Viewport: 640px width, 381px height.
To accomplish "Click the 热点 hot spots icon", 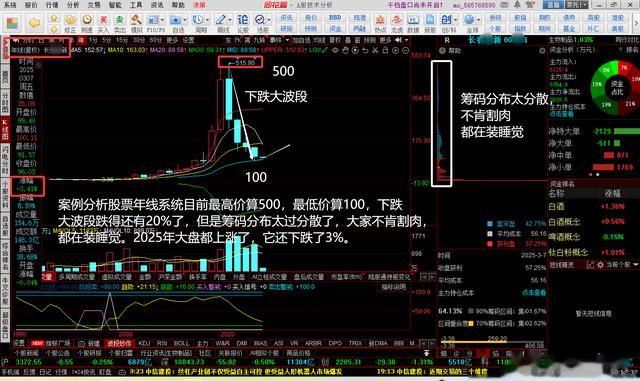I will (x=380, y=24).
